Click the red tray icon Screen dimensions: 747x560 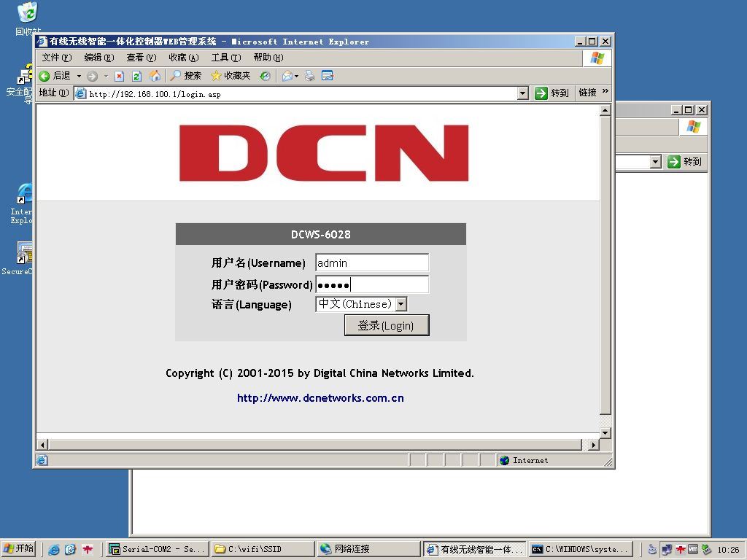(x=681, y=550)
